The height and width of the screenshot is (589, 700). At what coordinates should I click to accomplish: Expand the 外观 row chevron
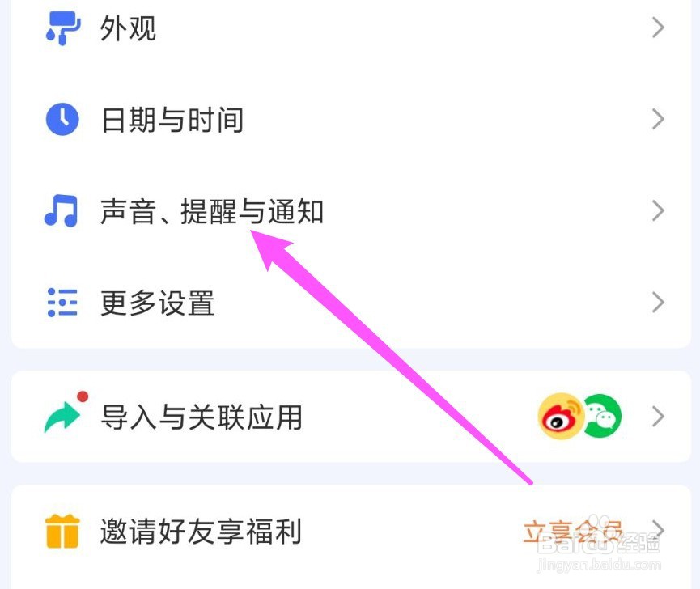tap(658, 28)
